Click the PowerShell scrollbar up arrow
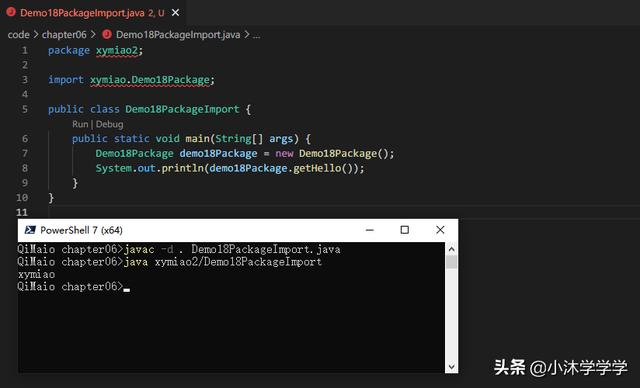 (x=451, y=249)
